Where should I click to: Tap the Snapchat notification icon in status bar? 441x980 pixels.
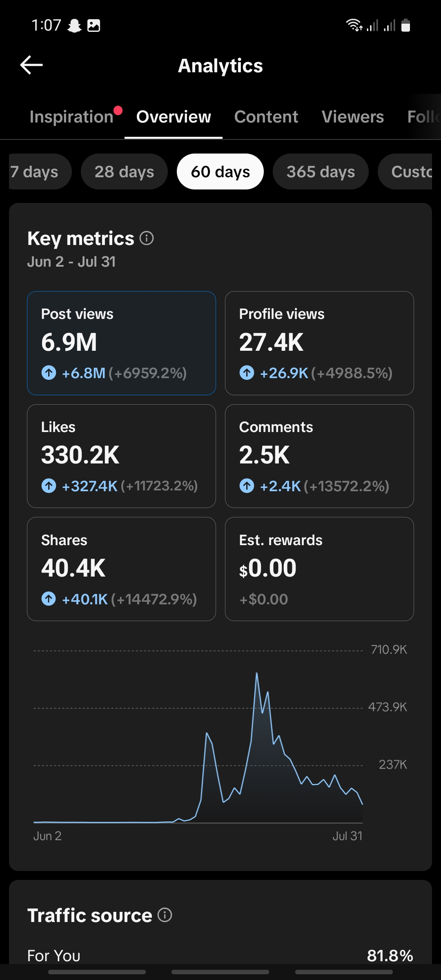[74, 26]
